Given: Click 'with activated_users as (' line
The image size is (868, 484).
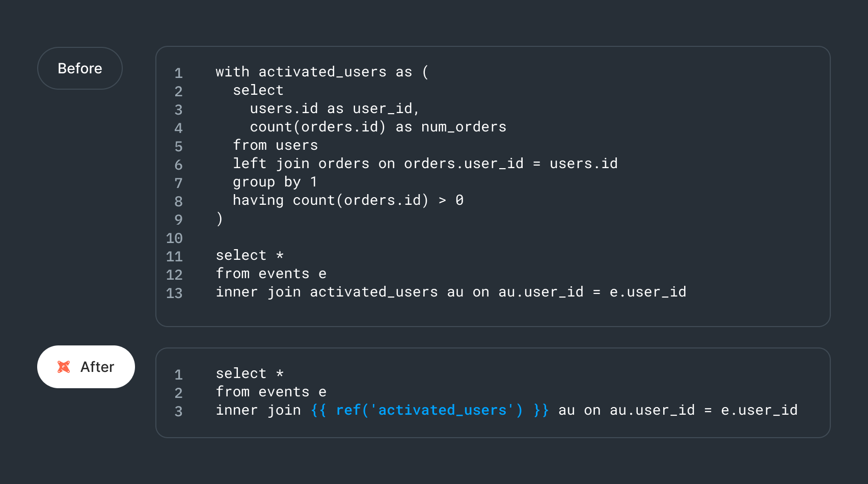Looking at the screenshot, I should tap(322, 72).
